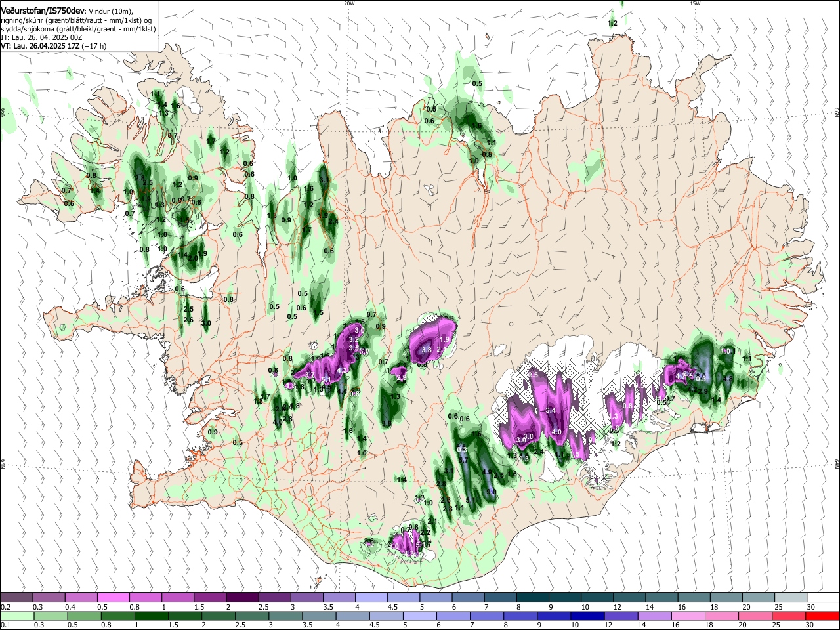This screenshot has height=630, width=840.
Task: Click the grey-green swatch labeled 3 in rain legend
Action: (x=285, y=616)
